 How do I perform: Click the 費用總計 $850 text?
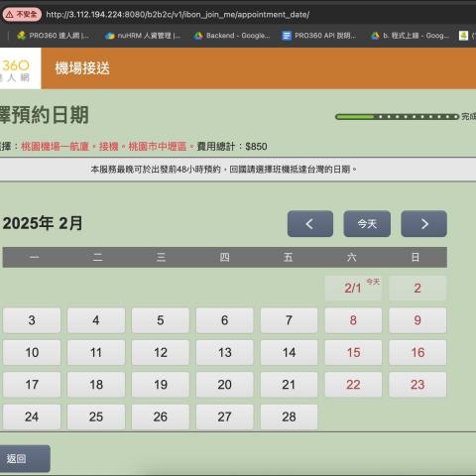pyautogui.click(x=232, y=147)
